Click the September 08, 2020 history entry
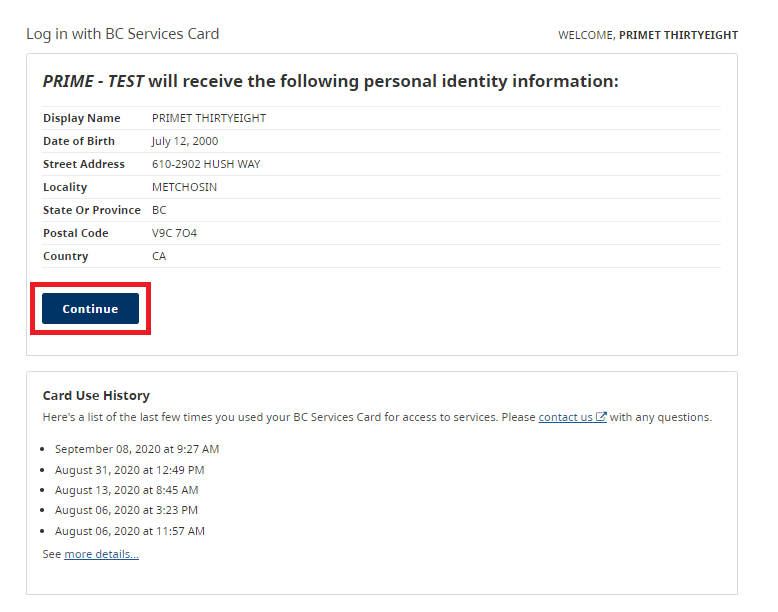 pos(137,449)
